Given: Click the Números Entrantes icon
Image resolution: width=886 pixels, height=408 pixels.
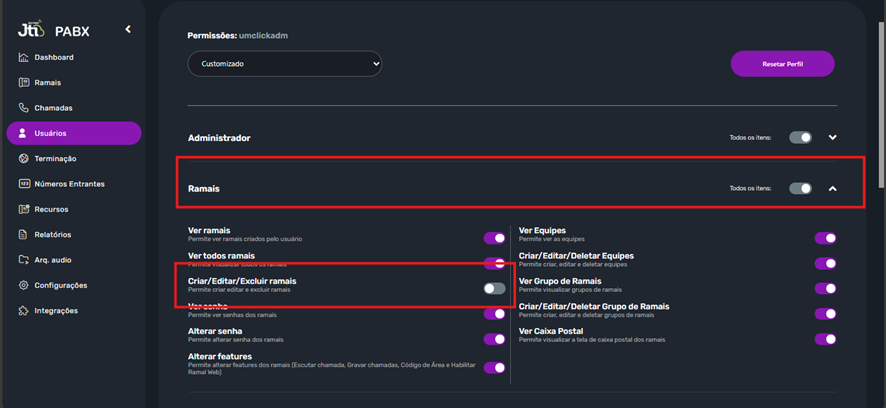Looking at the screenshot, I should (24, 184).
